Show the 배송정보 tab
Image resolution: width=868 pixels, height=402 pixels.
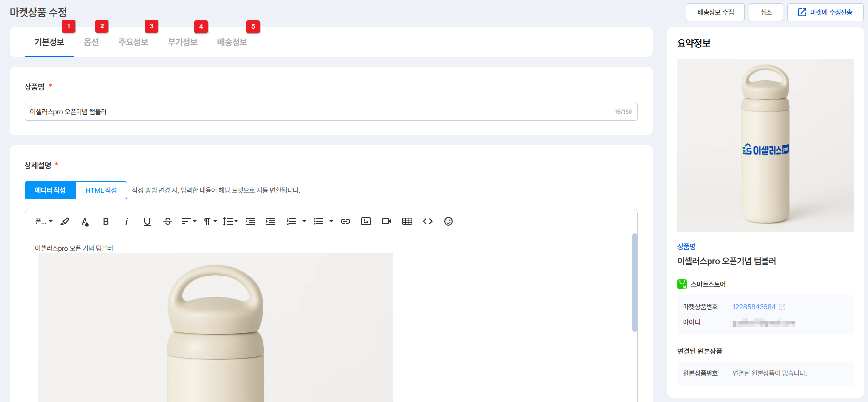coord(232,42)
